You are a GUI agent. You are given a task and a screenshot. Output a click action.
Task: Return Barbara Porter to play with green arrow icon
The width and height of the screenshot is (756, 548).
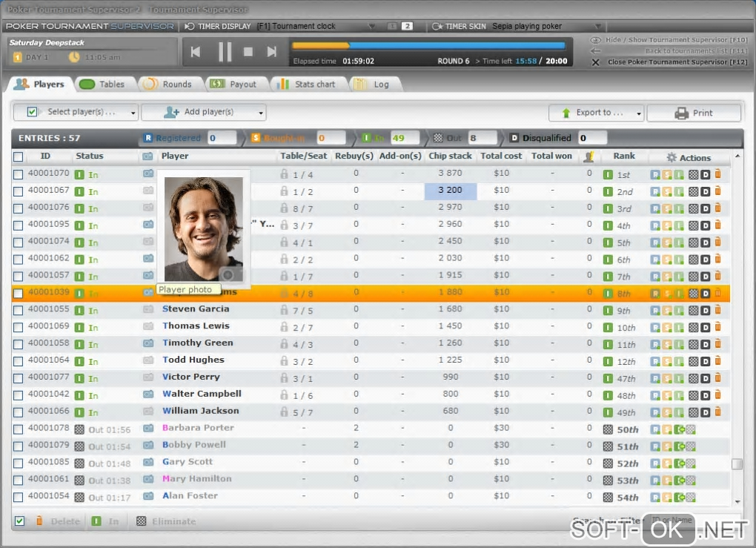680,429
